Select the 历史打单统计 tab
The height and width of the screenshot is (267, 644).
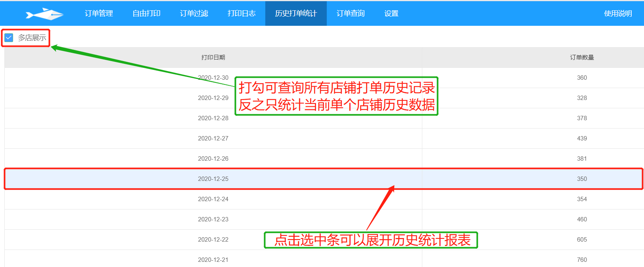click(x=296, y=13)
